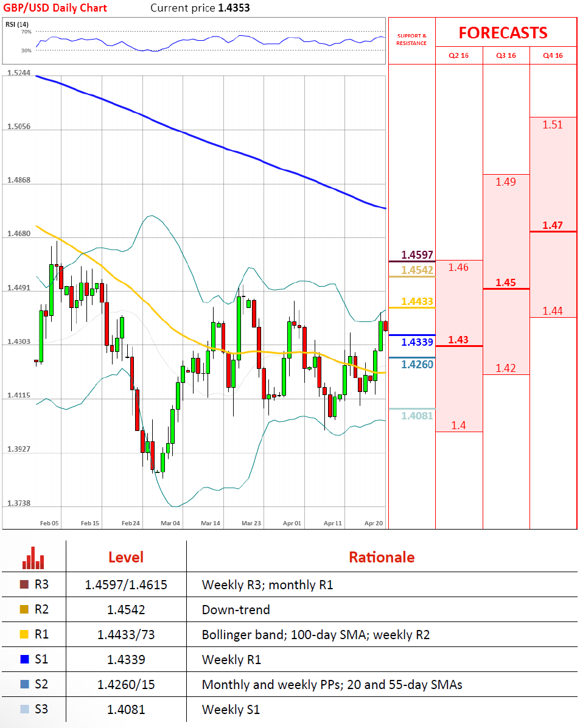Click the current price value 1.4353
This screenshot has height=728, width=580.
point(234,8)
